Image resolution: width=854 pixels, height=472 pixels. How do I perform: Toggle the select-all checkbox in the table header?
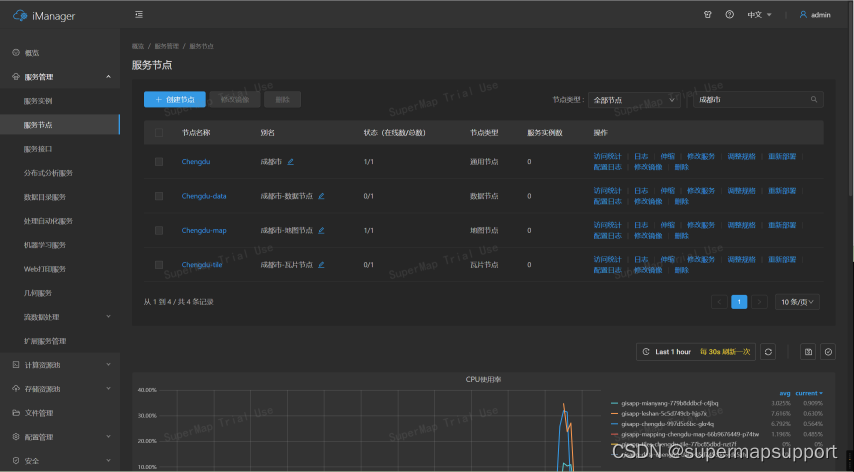[159, 132]
